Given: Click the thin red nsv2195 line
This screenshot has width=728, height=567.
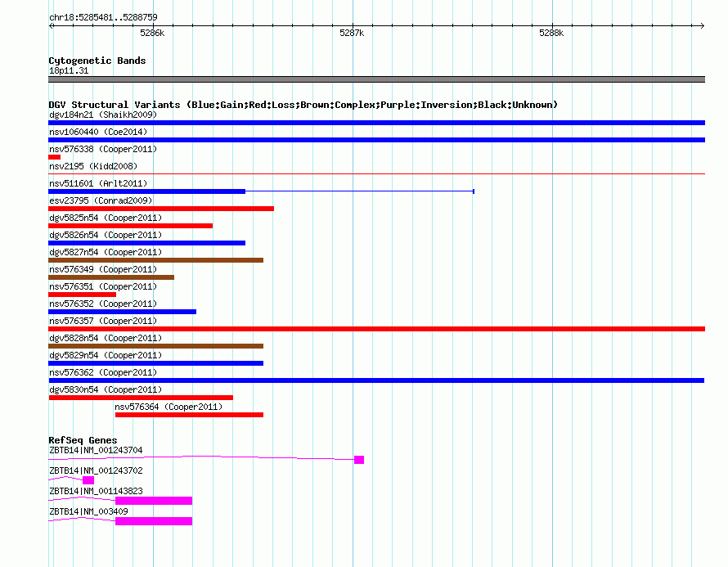Looking at the screenshot, I should click(376, 174).
